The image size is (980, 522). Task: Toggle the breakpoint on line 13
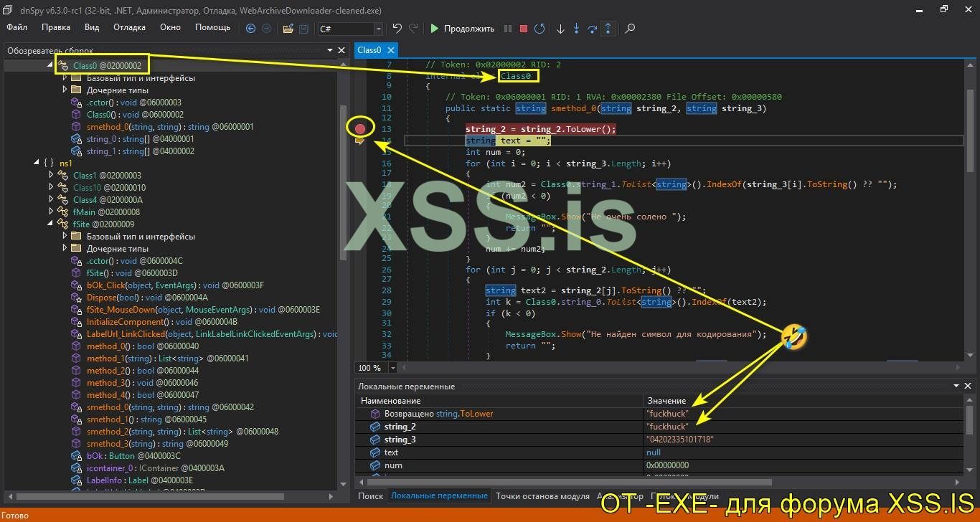pyautogui.click(x=361, y=129)
